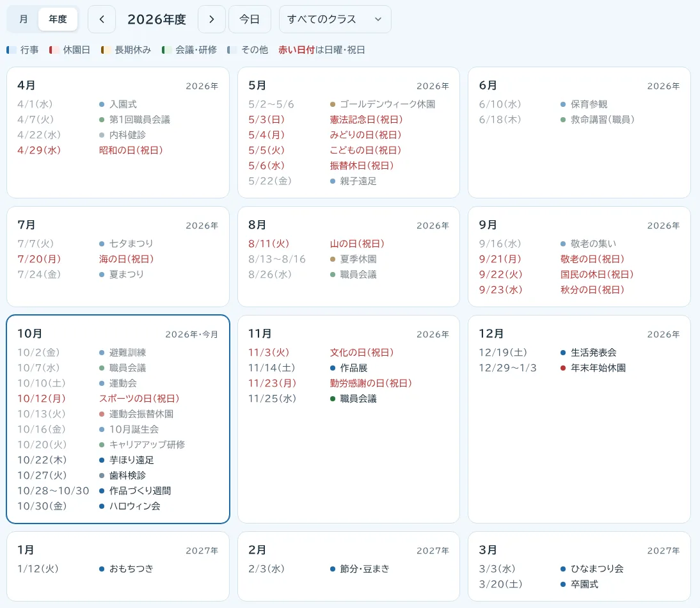Open the 3月 month card heading
Image resolution: width=700 pixels, height=608 pixels.
click(488, 550)
